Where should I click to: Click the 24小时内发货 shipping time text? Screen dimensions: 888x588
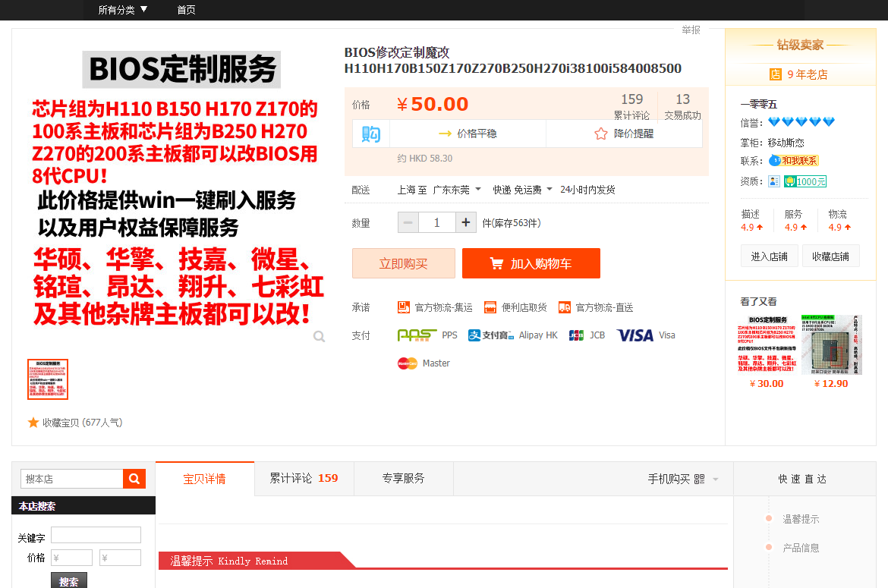click(588, 190)
